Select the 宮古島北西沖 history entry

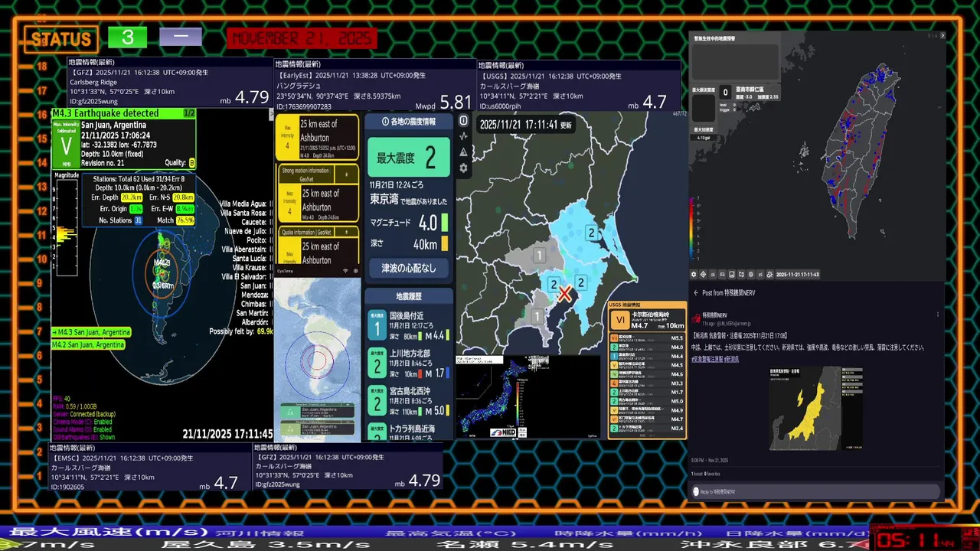click(408, 400)
